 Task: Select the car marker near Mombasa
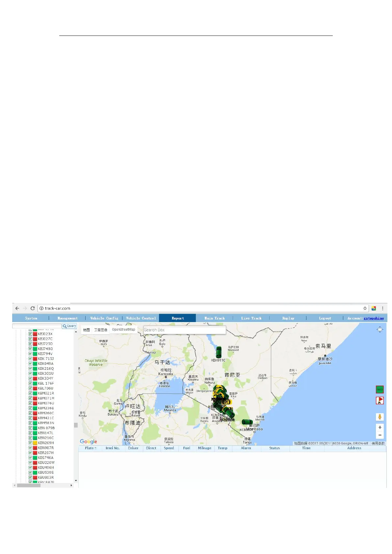tap(247, 422)
